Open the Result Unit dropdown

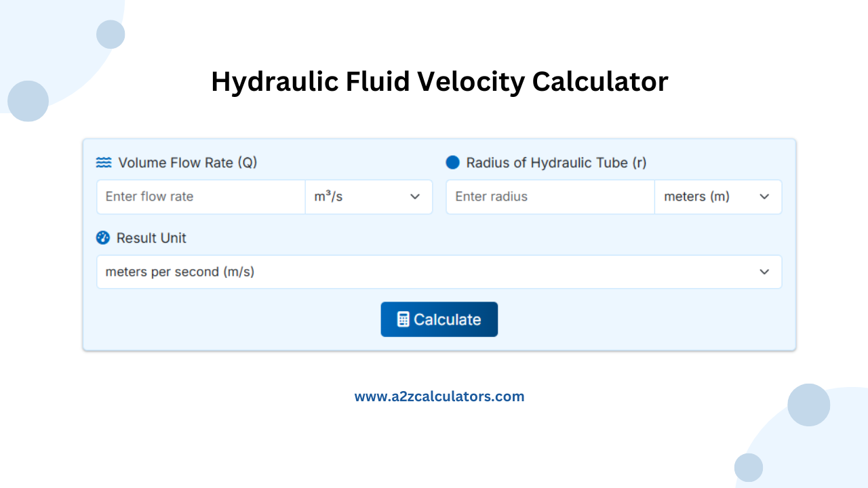click(x=439, y=272)
